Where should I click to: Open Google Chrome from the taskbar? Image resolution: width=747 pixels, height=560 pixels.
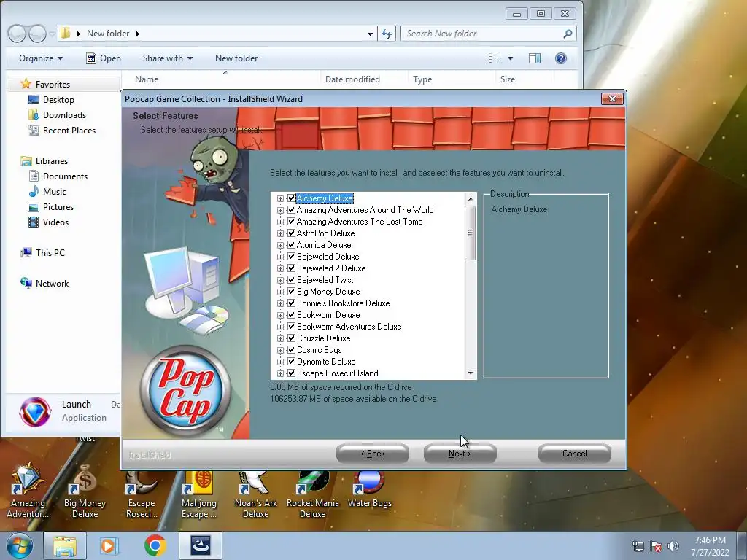(155, 545)
